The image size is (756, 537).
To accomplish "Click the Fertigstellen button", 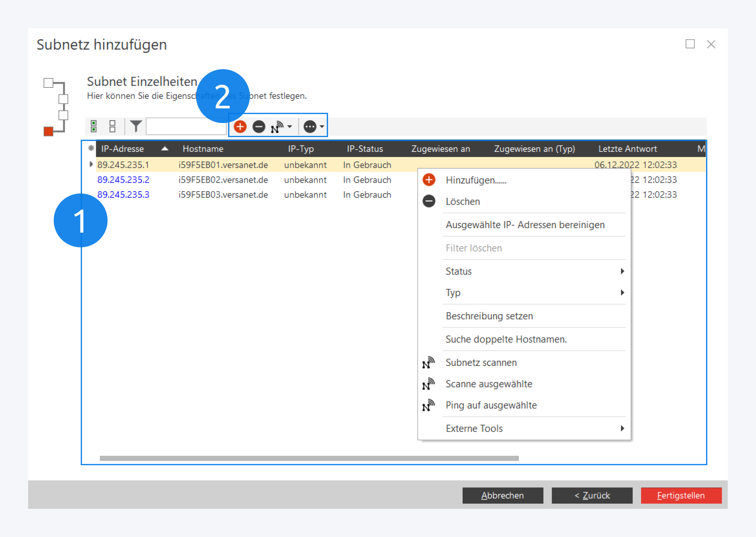I will (x=681, y=495).
